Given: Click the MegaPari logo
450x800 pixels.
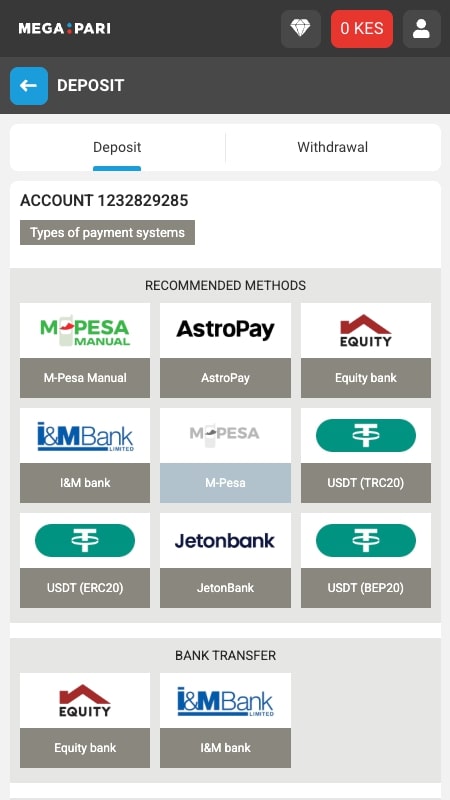Looking at the screenshot, I should [64, 29].
